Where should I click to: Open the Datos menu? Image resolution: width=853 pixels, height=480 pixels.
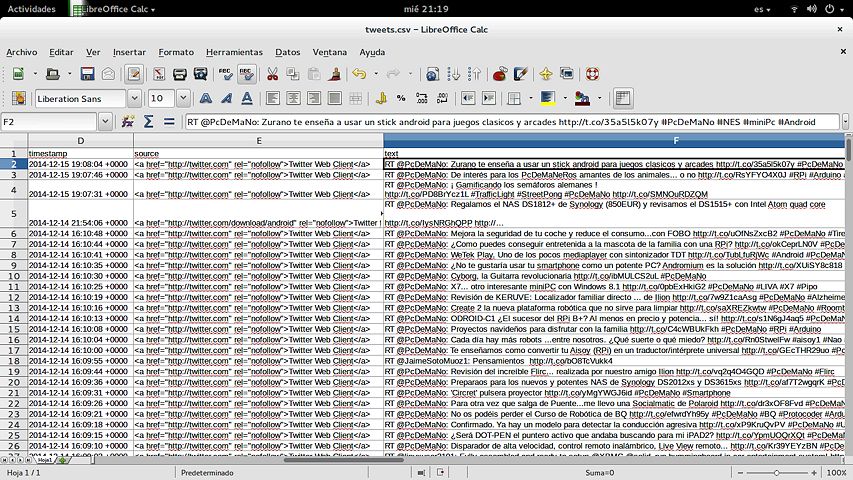288,52
